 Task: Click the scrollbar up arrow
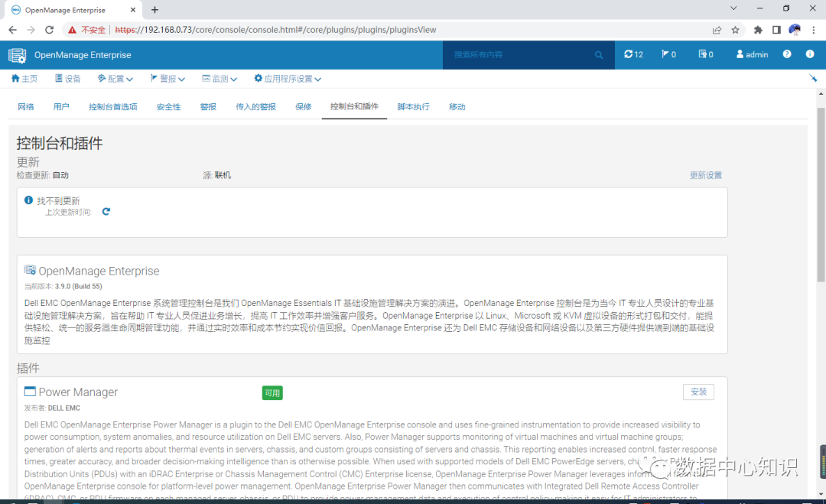(x=821, y=94)
